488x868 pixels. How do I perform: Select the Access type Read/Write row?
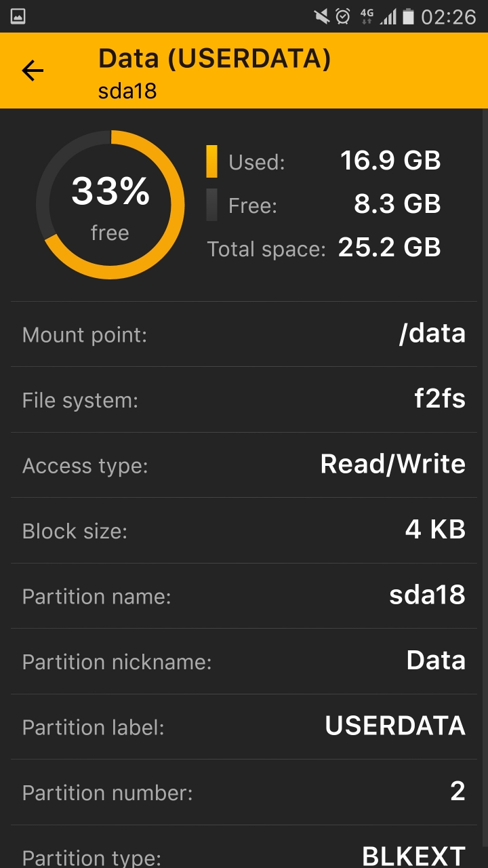tap(244, 465)
